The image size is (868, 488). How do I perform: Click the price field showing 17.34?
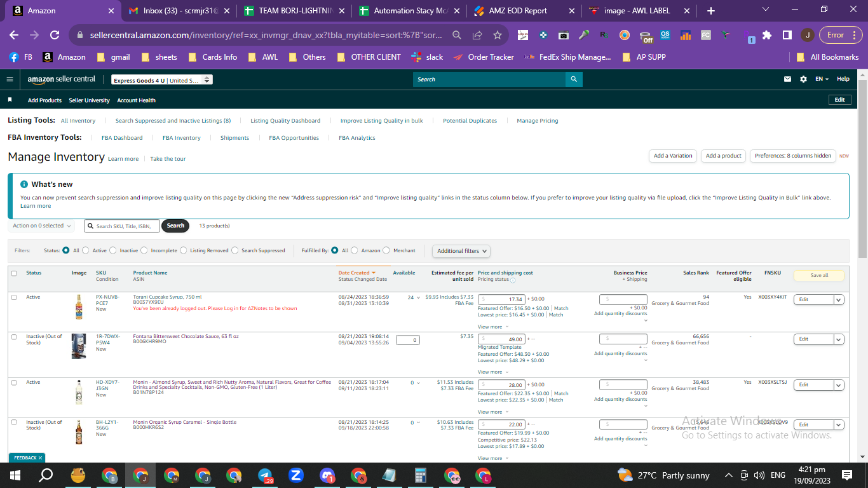(502, 299)
